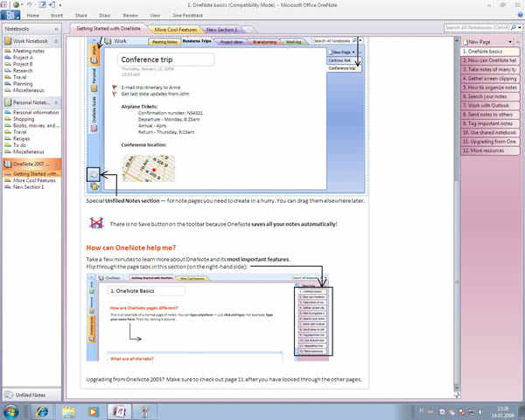The image size is (525, 420).
Task: Open the Research section
Action: (x=23, y=71)
